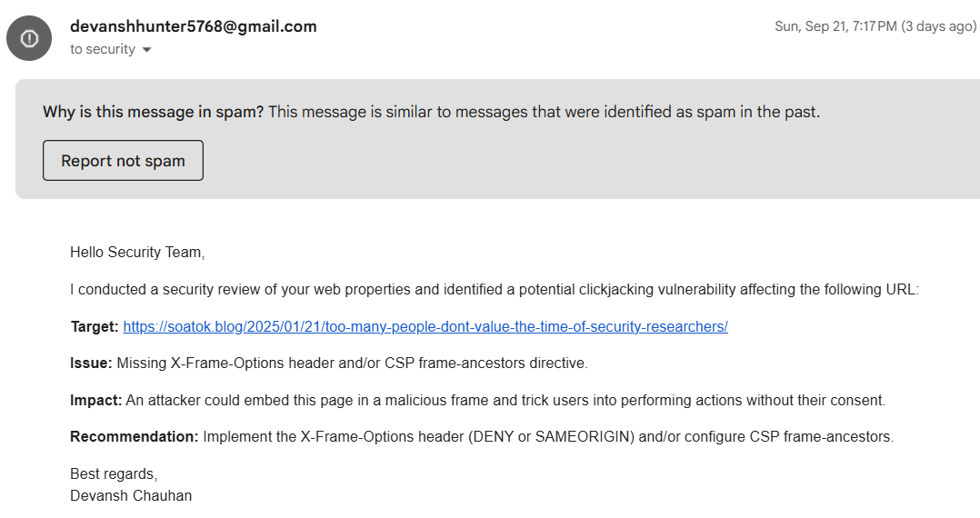The image size is (980, 518).
Task: Click the Sun, Sep 21 timestamp
Action: (875, 26)
